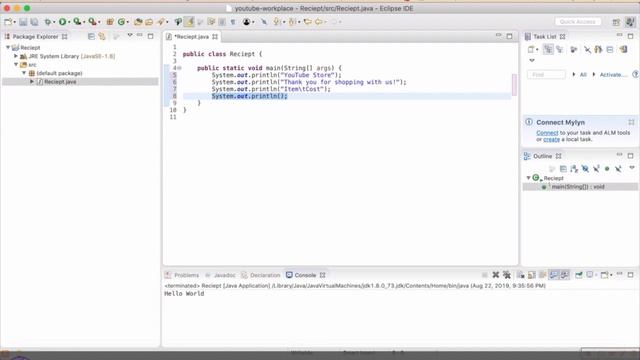Select main(String[]) : void in Outline
This screenshot has width=640, height=360.
click(578, 187)
